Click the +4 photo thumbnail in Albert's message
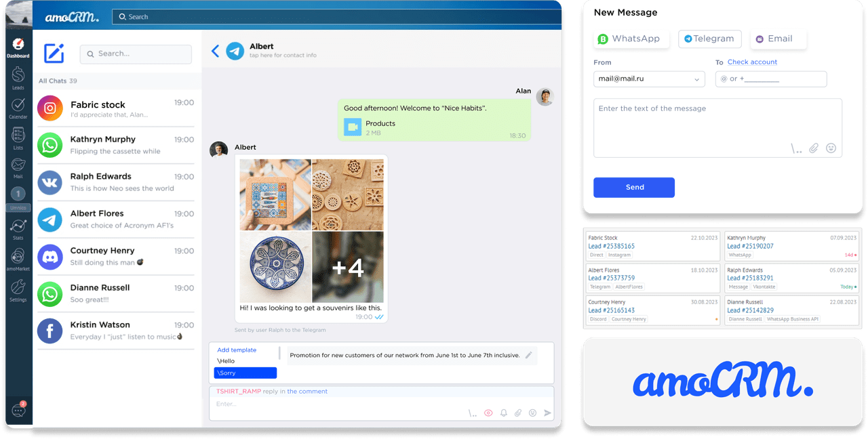Viewport: 868px width, 439px height. coord(349,266)
